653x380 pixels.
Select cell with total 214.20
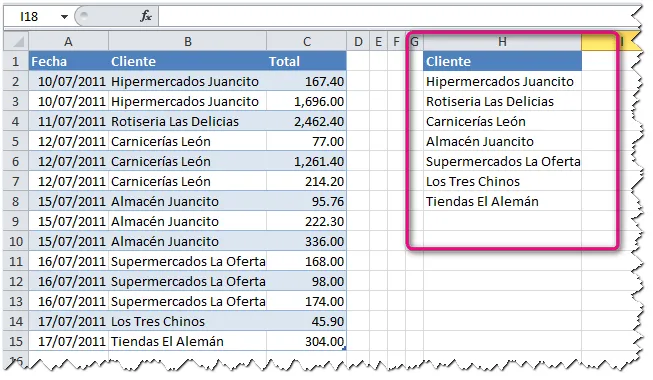[x=307, y=181]
